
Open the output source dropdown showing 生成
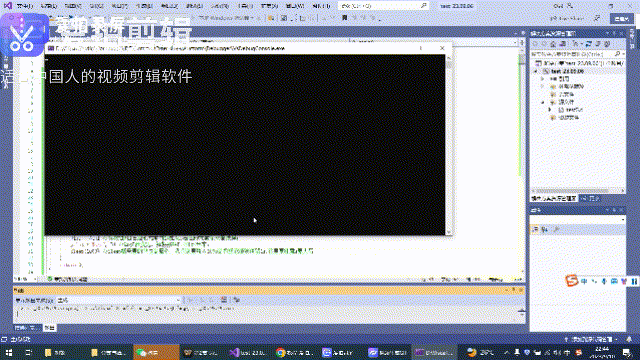(118, 300)
